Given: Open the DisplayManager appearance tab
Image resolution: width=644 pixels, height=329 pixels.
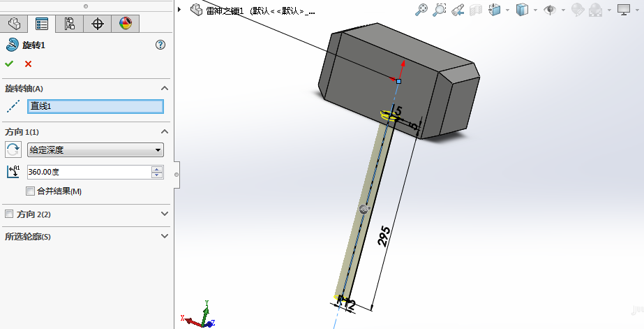Looking at the screenshot, I should (126, 24).
